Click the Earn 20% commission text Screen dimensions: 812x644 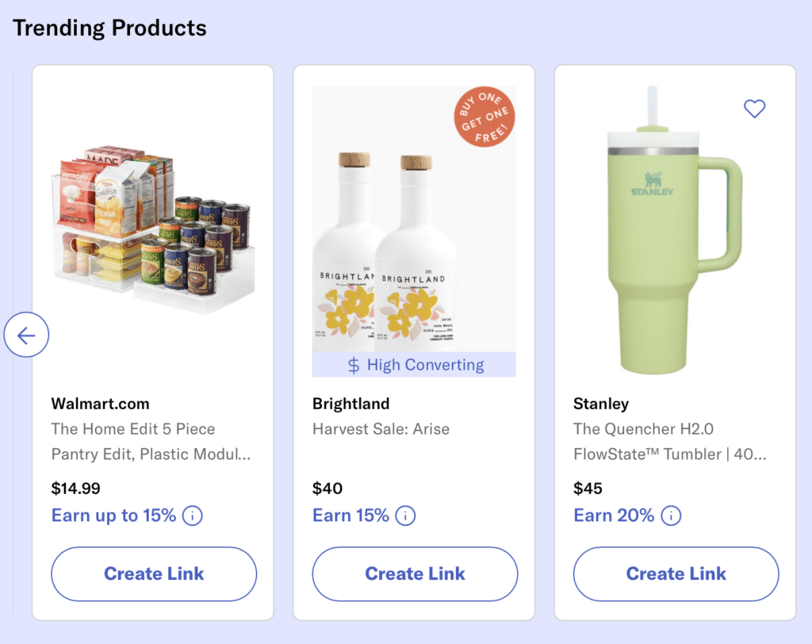pyautogui.click(x=614, y=516)
